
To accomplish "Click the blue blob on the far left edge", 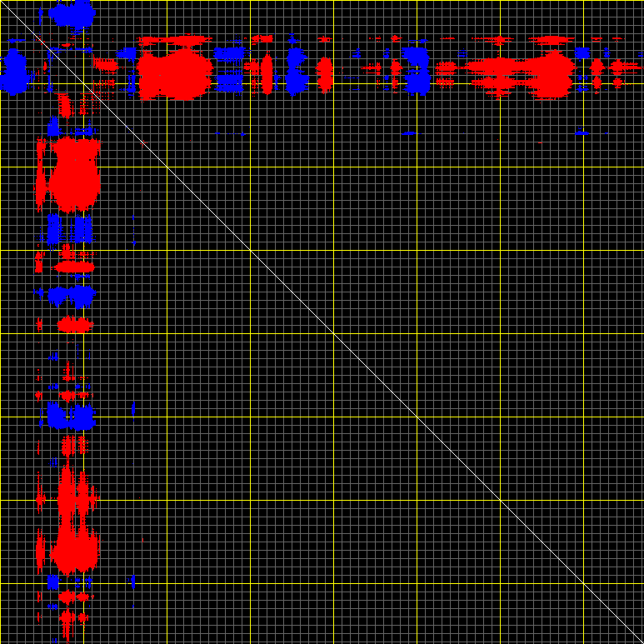I will click(13, 72).
